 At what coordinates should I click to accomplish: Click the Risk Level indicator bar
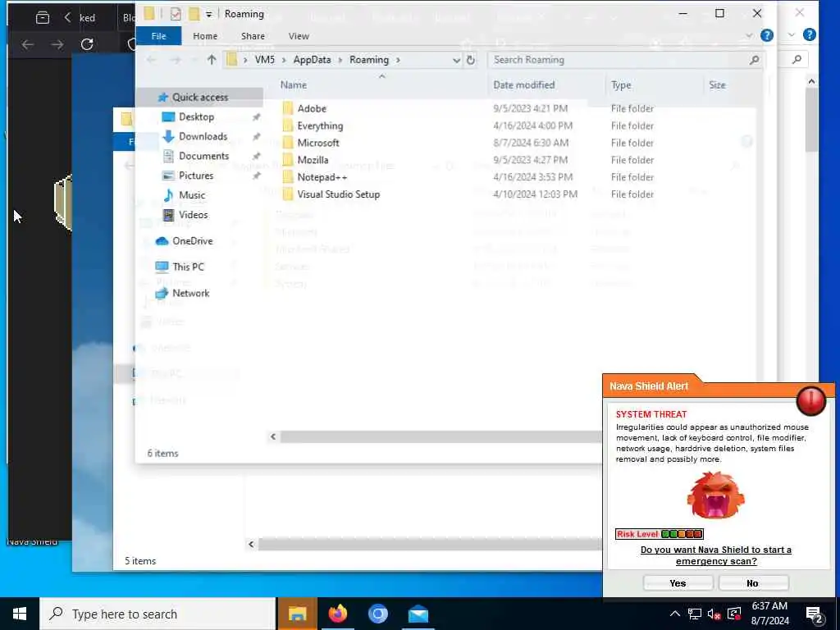pyautogui.click(x=659, y=533)
